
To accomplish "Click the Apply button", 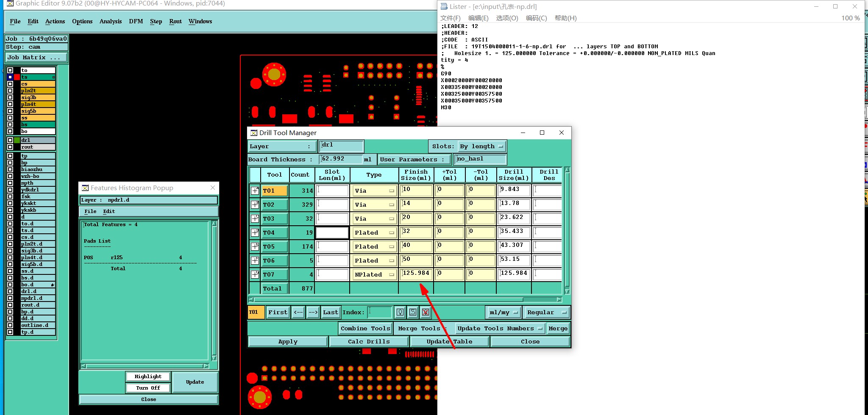I will coord(288,342).
